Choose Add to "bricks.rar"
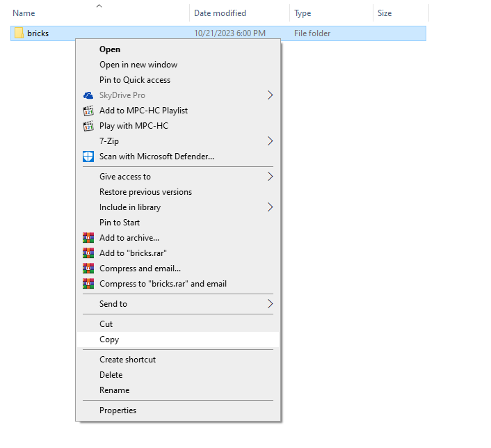 (x=178, y=253)
